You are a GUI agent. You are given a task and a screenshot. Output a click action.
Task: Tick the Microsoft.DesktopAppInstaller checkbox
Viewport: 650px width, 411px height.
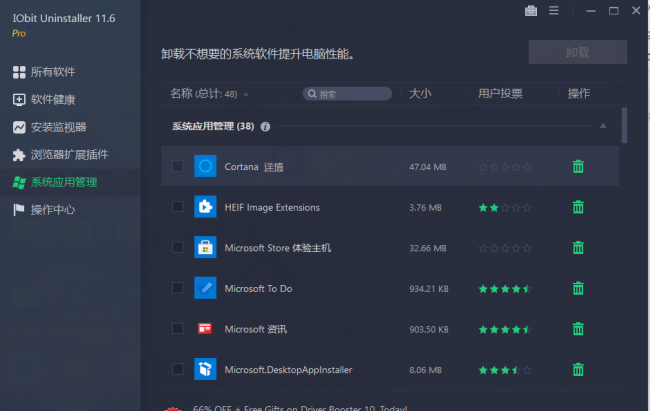coord(178,369)
